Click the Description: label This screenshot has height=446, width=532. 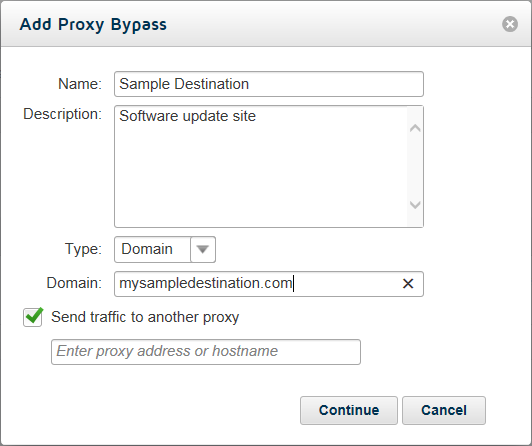click(x=62, y=114)
